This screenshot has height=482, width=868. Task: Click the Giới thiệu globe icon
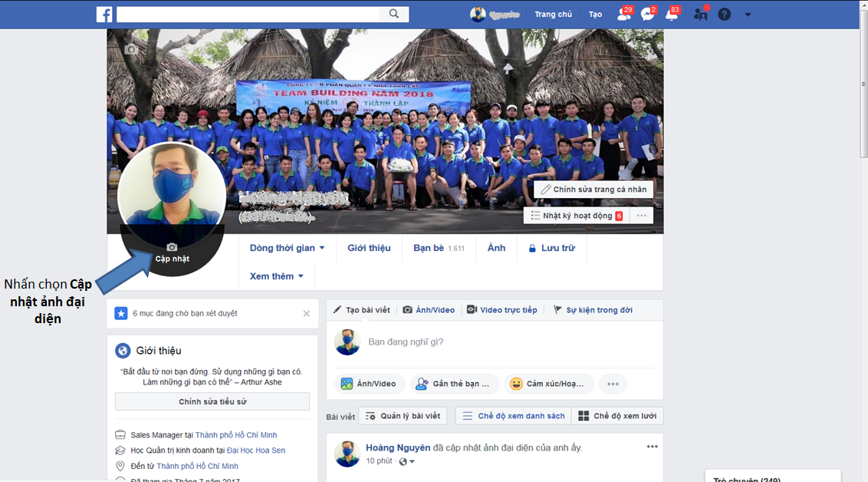point(123,351)
